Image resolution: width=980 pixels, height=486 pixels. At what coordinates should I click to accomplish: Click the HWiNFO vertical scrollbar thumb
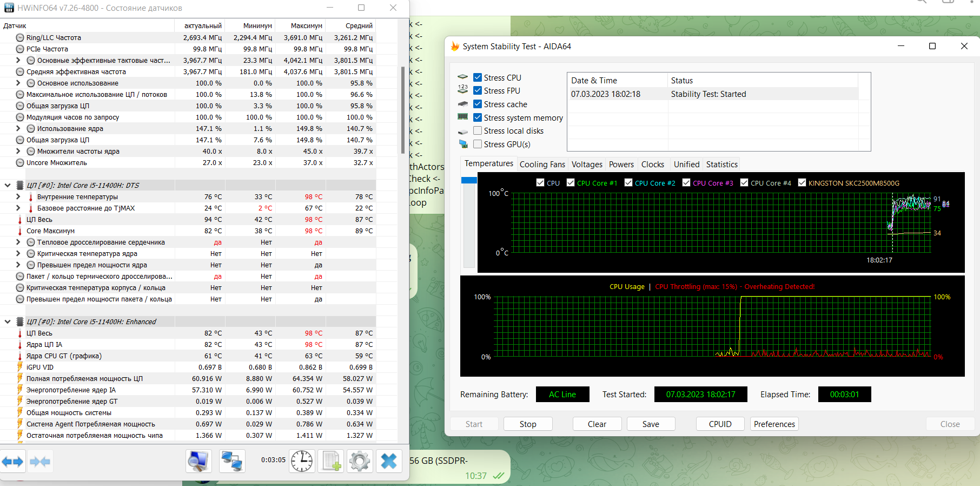click(x=402, y=110)
